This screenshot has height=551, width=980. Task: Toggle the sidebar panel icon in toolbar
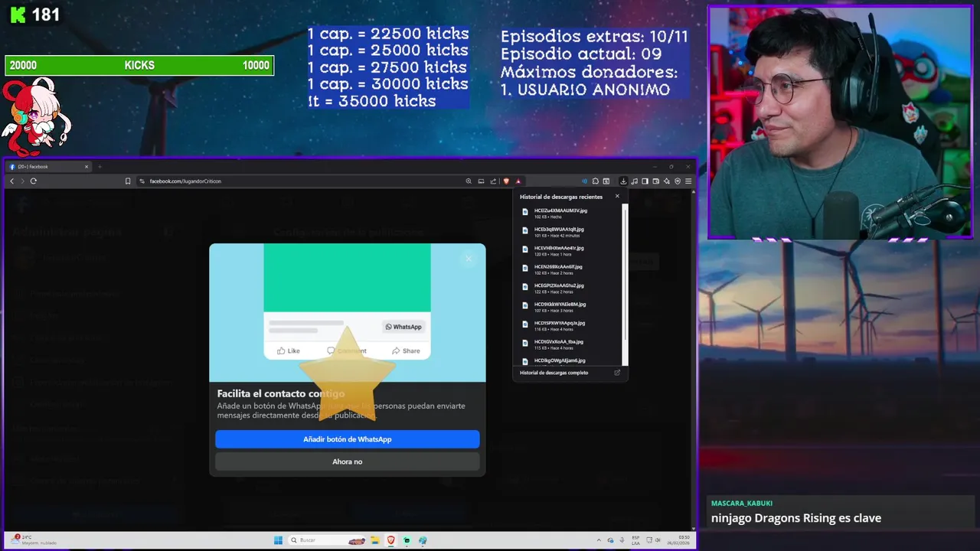coord(645,181)
